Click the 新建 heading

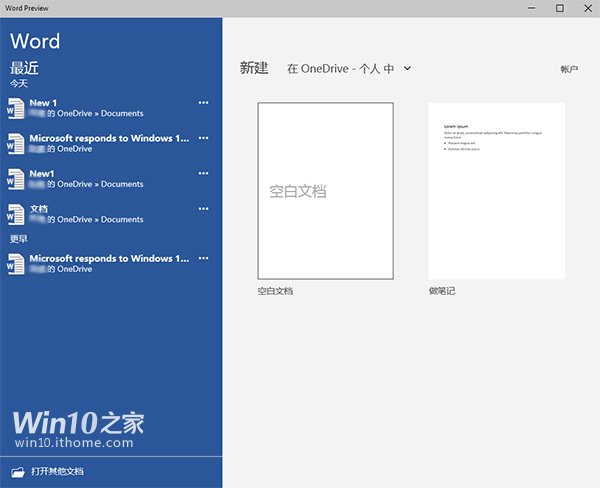click(254, 68)
